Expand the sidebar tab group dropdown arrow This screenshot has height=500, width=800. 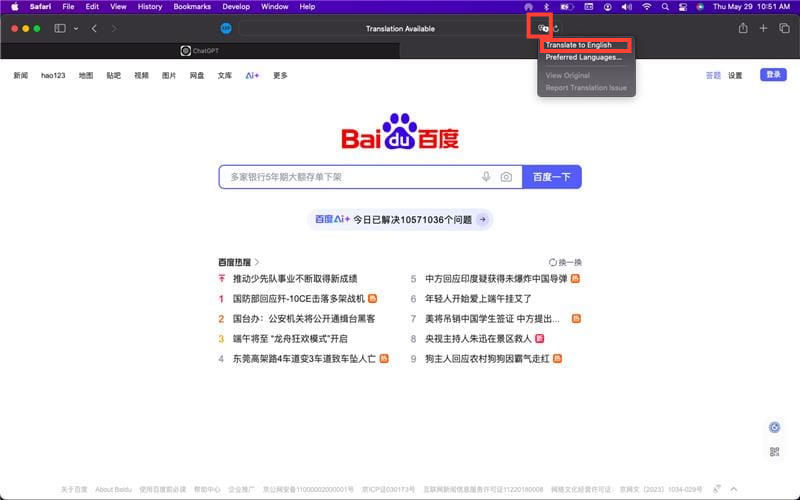(x=75, y=28)
